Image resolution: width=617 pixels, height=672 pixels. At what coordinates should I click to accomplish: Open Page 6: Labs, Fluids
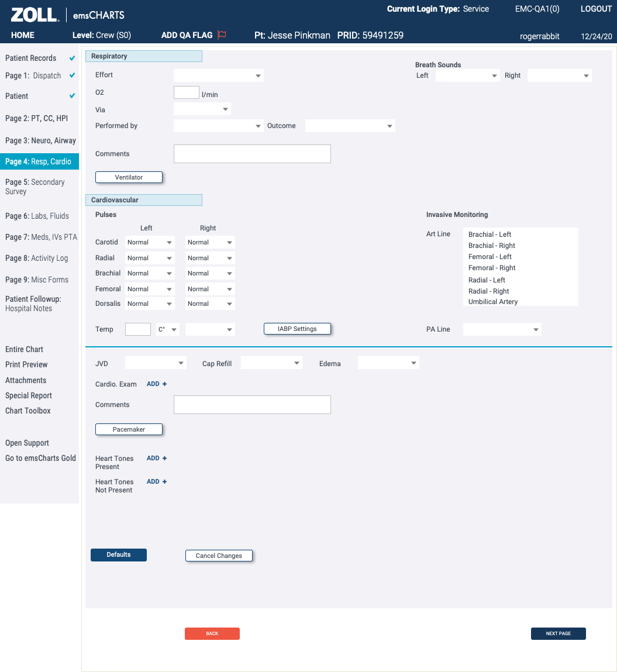point(37,216)
